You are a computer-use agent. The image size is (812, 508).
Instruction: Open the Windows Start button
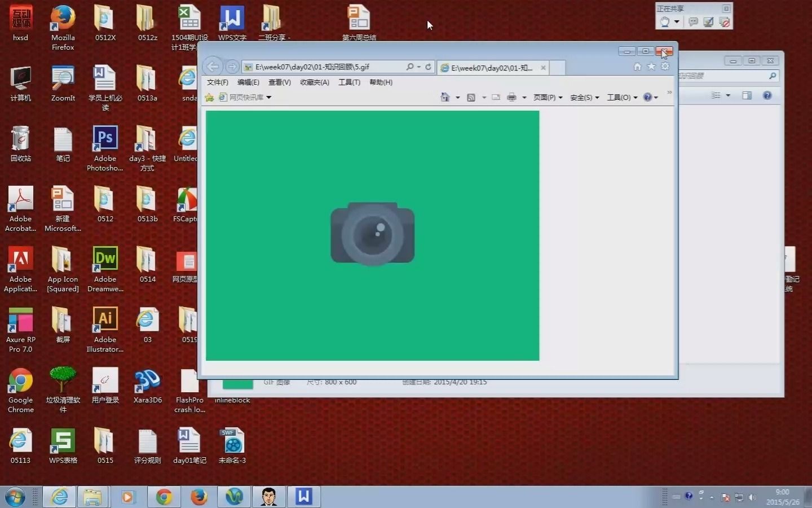click(x=15, y=497)
